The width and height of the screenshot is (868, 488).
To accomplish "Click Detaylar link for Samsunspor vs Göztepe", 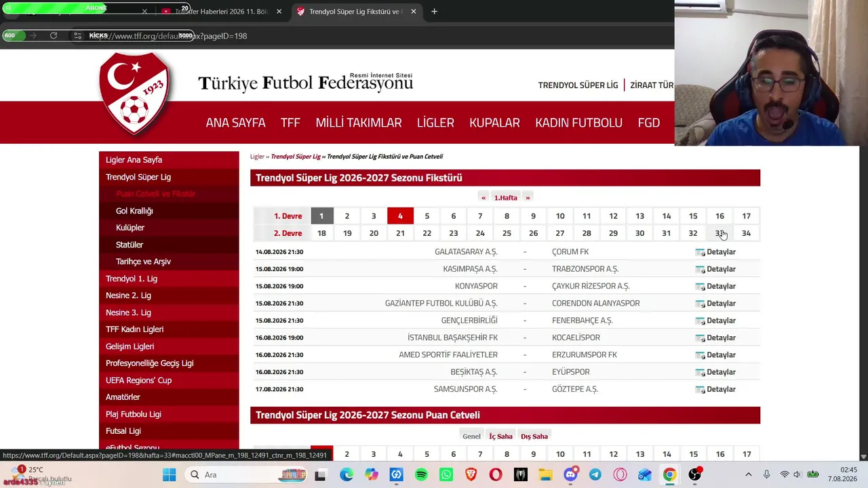I will pyautogui.click(x=721, y=389).
